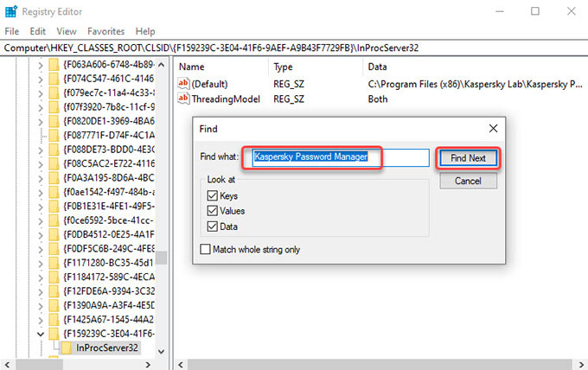Viewport: 588px width, 370px height.
Task: Click the folder icon of {F087771F-D74F-4C1A key
Action: (x=54, y=136)
